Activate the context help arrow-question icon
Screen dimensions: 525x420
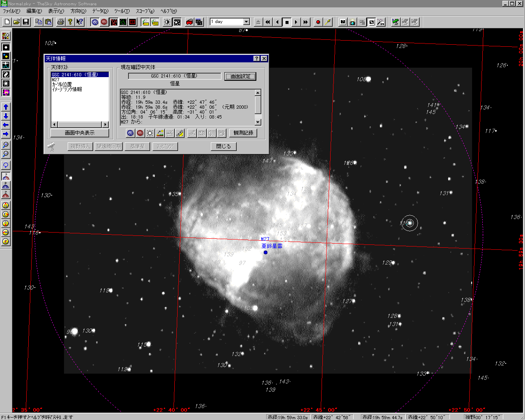pos(80,22)
